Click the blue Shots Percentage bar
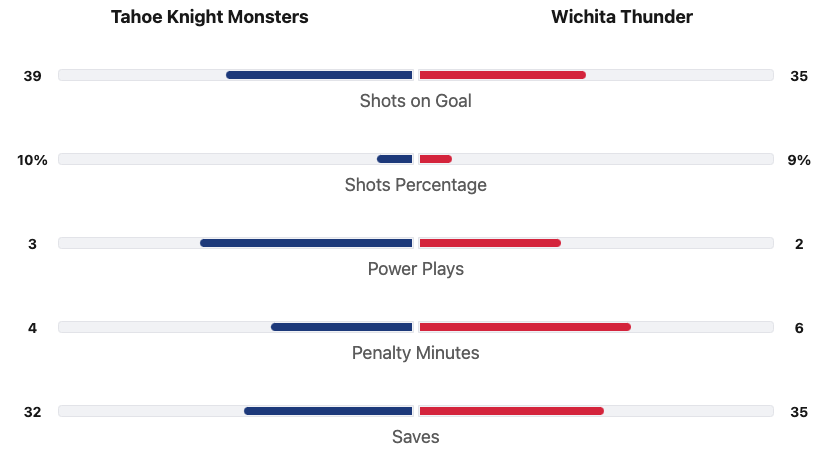824x452 pixels. point(394,159)
